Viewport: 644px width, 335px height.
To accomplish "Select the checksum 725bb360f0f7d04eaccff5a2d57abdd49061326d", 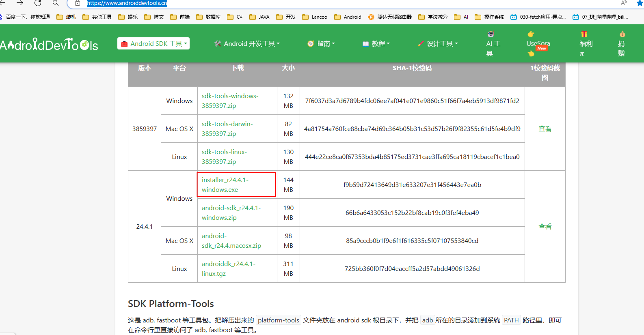I will 412,268.
